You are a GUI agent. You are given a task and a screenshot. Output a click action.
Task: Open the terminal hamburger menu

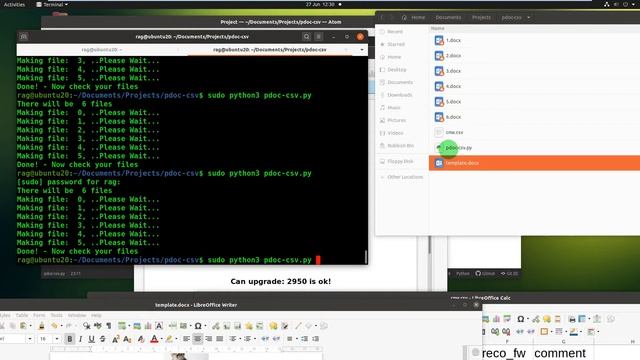tap(319, 37)
